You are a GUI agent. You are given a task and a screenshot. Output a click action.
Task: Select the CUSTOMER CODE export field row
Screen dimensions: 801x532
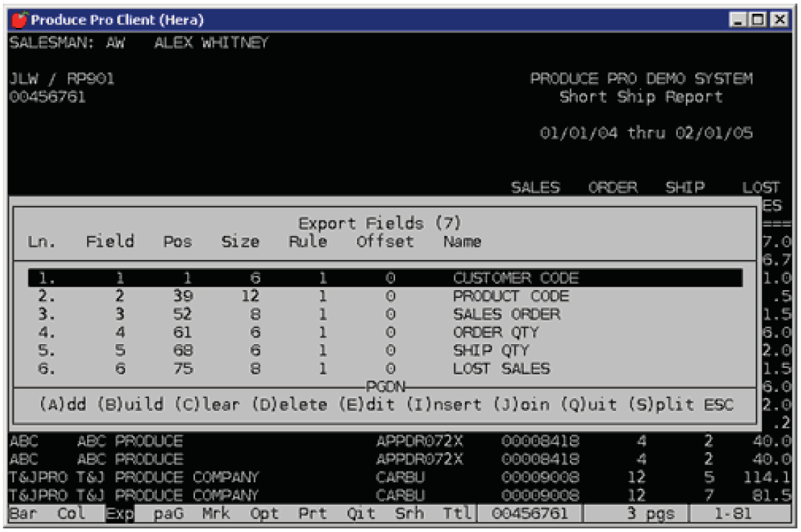tap(385, 278)
